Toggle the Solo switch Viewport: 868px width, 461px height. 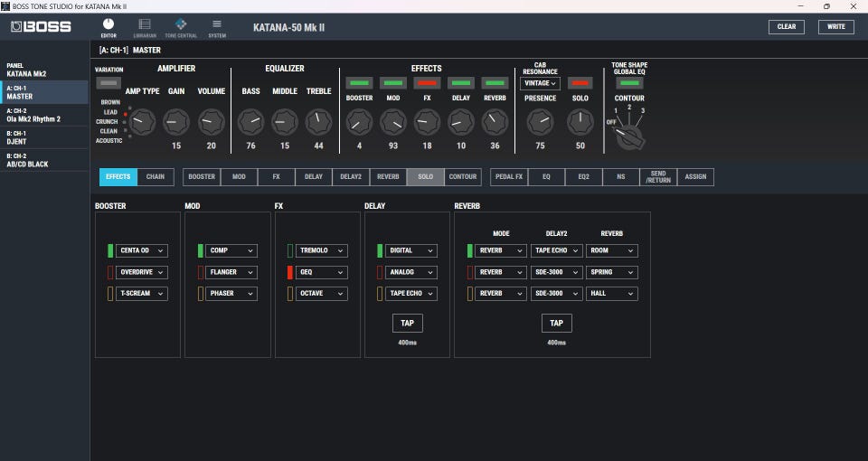coord(580,83)
